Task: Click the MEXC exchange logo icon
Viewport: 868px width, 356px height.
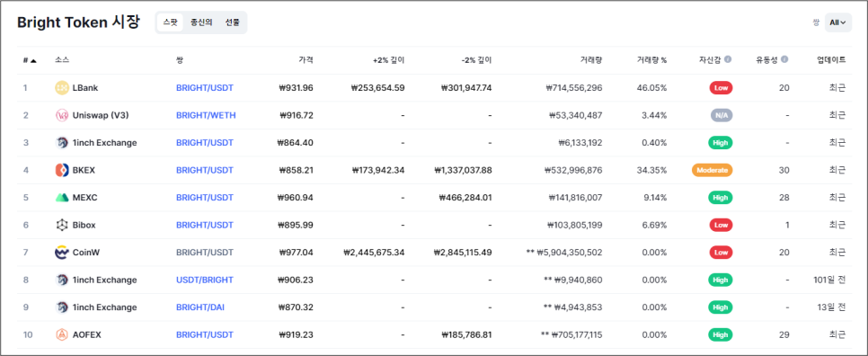Action: 61,198
